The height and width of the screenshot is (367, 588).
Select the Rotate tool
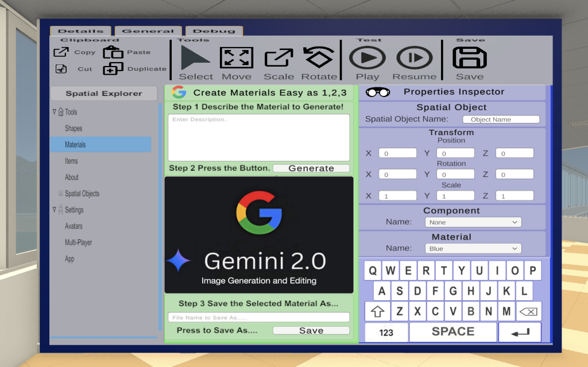coord(319,57)
